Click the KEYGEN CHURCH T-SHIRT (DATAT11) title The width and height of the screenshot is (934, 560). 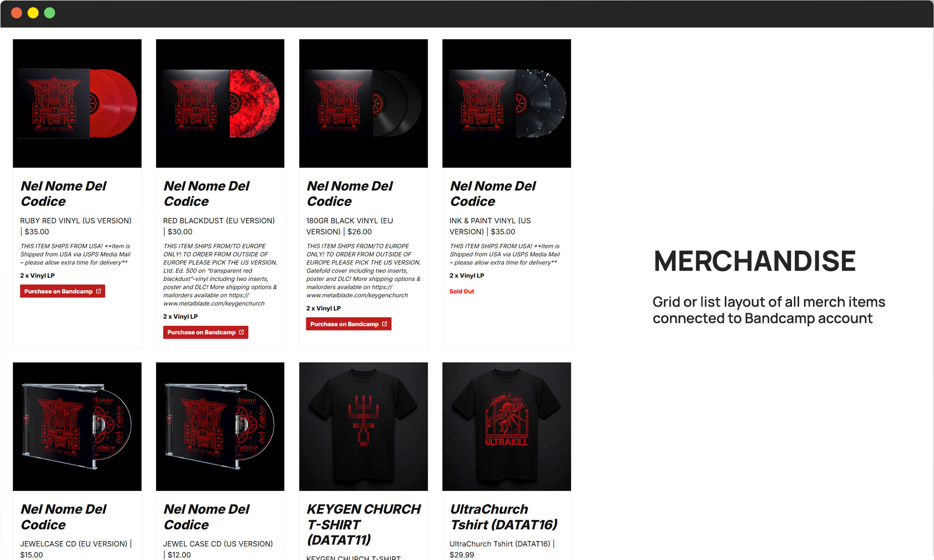364,524
